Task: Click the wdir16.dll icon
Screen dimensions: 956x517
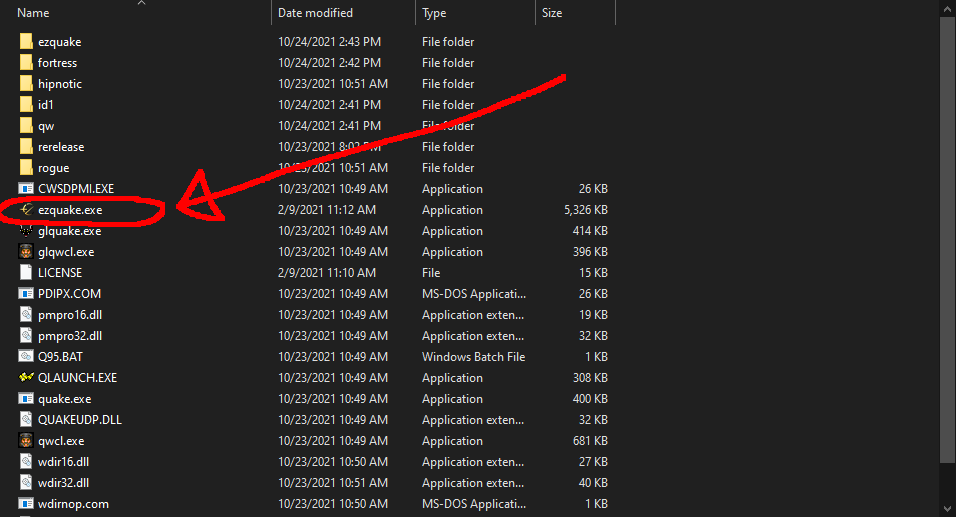Action: tap(26, 462)
